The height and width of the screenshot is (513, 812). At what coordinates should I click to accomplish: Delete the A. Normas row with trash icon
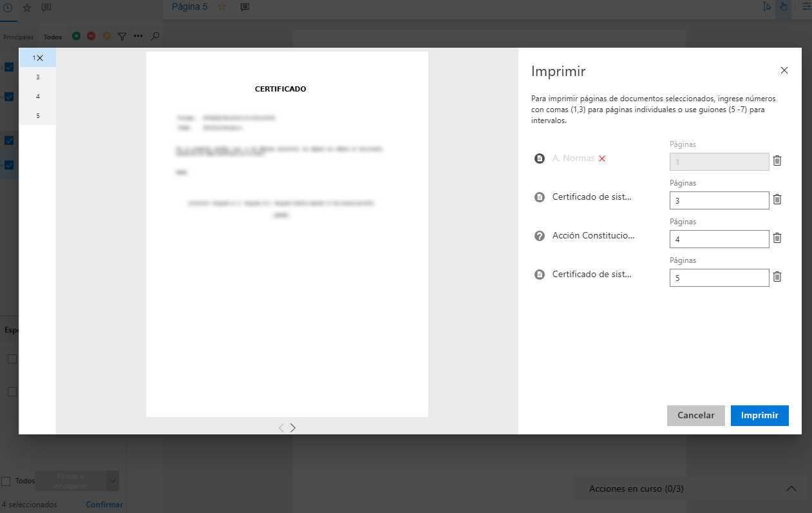pos(777,160)
